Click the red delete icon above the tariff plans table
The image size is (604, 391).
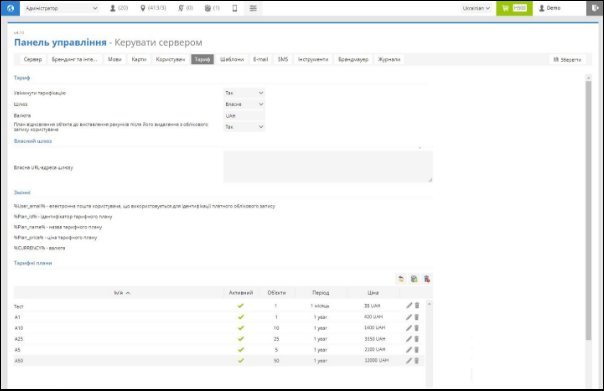click(x=427, y=279)
